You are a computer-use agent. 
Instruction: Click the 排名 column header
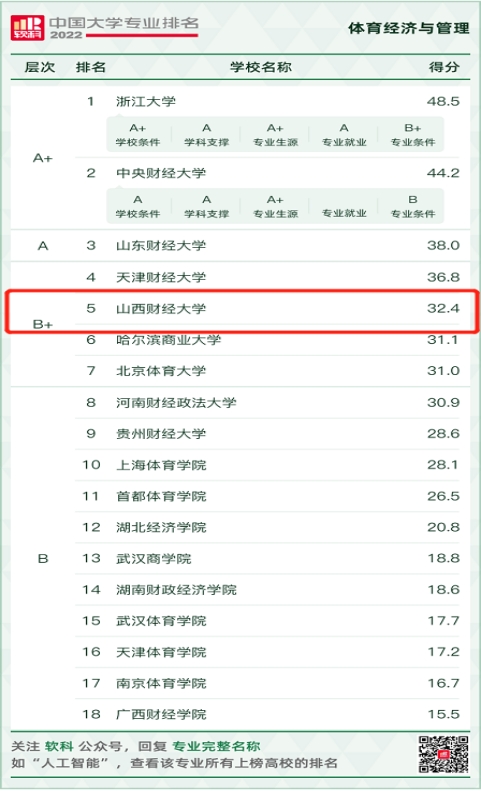coord(91,67)
